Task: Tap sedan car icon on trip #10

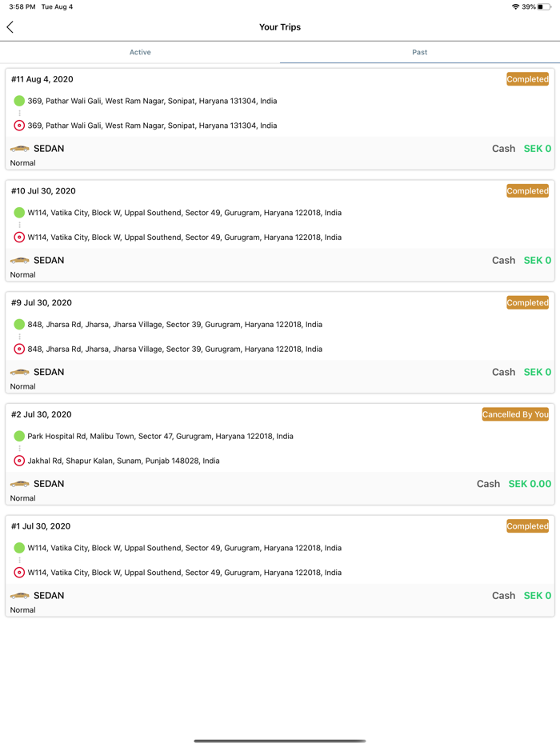Action: (20, 261)
